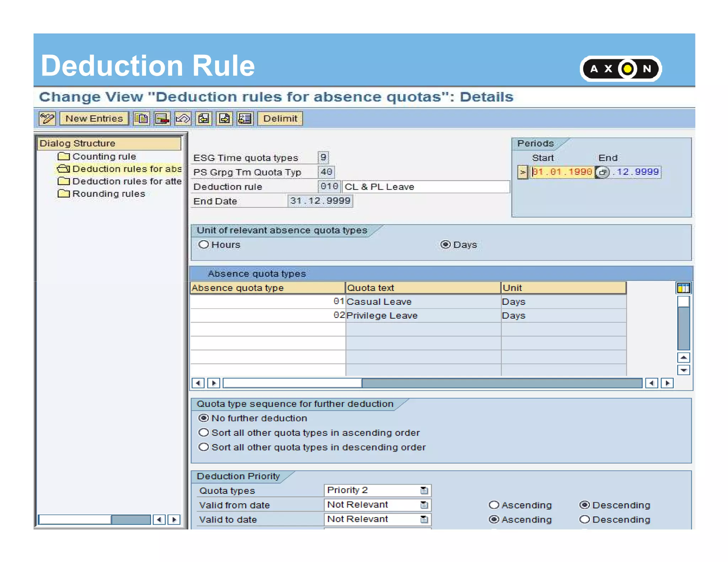Screen dimensions: 728x562
Task: Select Descending for Valid from date
Action: click(585, 505)
